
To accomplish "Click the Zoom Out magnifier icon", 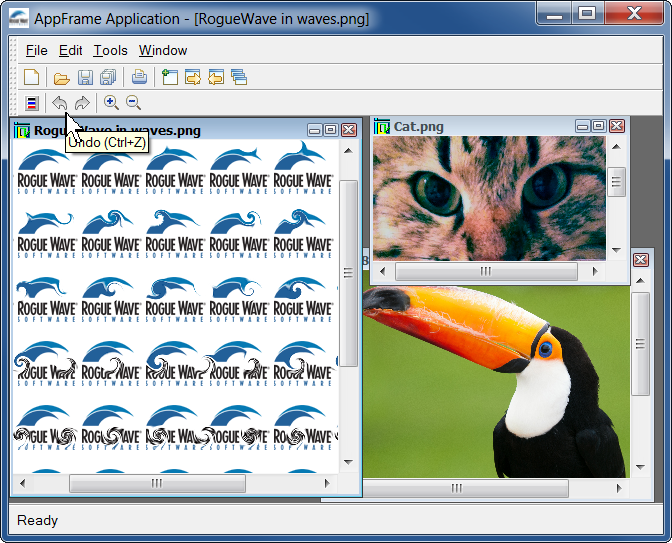I will (x=133, y=102).
